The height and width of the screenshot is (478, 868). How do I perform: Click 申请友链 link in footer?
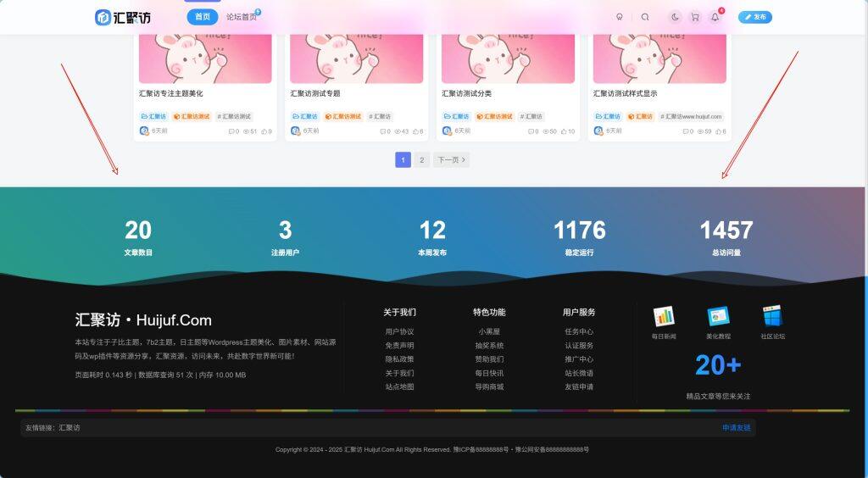point(737,428)
